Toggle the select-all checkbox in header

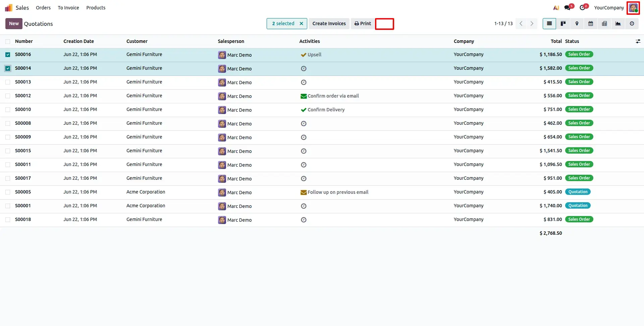[8, 42]
